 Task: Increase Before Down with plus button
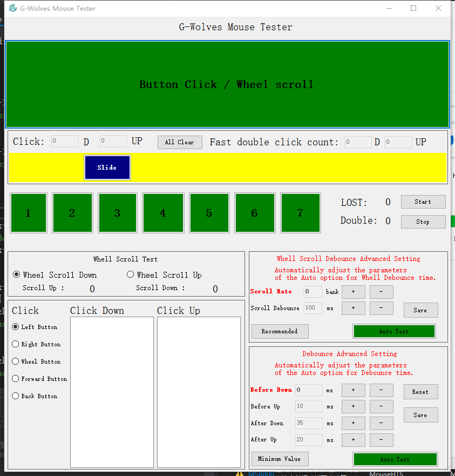point(354,390)
